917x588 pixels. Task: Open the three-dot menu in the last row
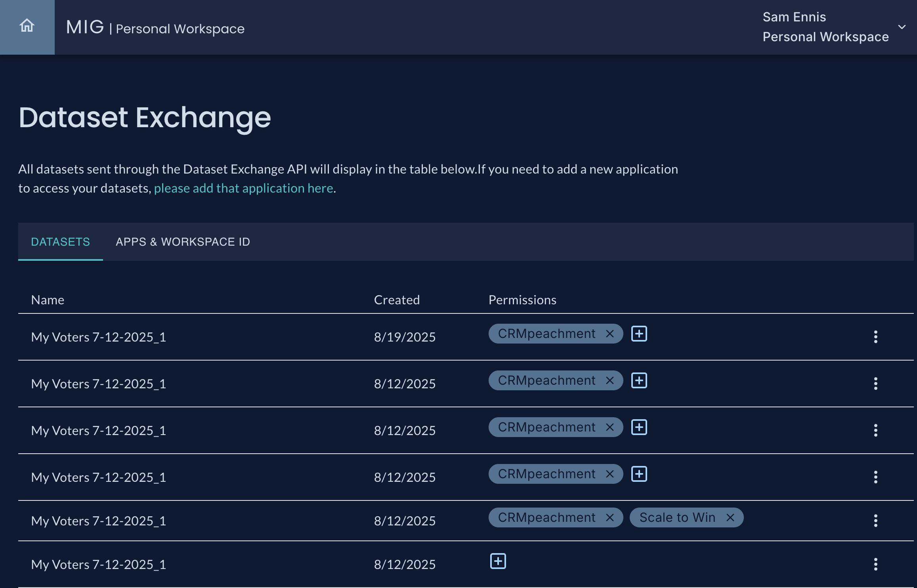click(x=875, y=564)
